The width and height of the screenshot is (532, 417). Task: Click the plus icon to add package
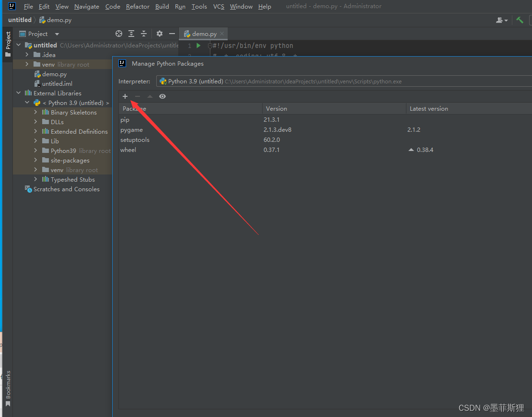125,96
